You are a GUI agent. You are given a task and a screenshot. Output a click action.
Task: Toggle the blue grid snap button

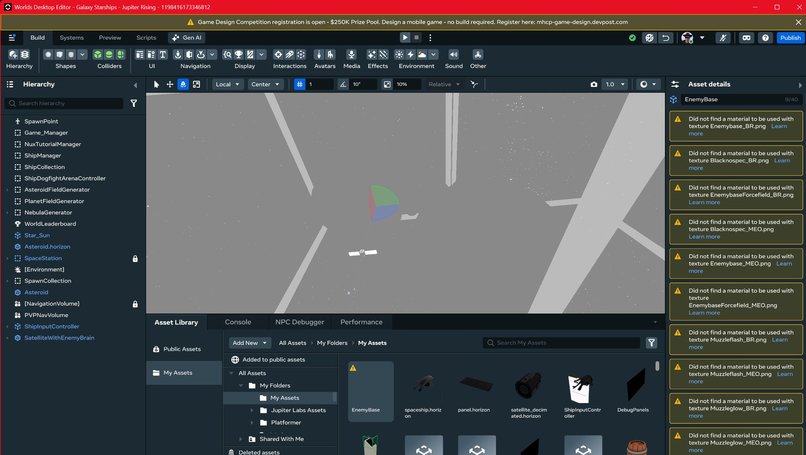(x=300, y=84)
